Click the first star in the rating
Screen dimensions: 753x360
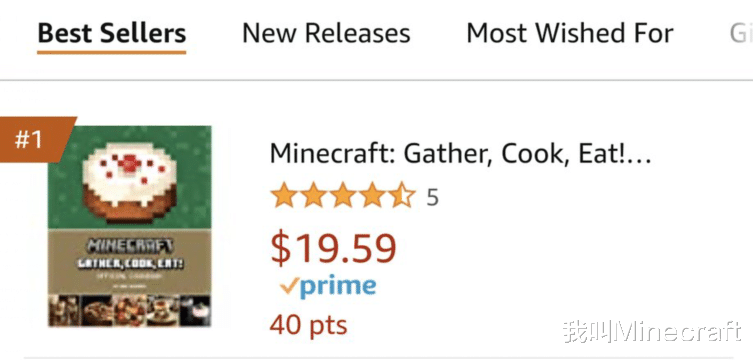pos(284,197)
